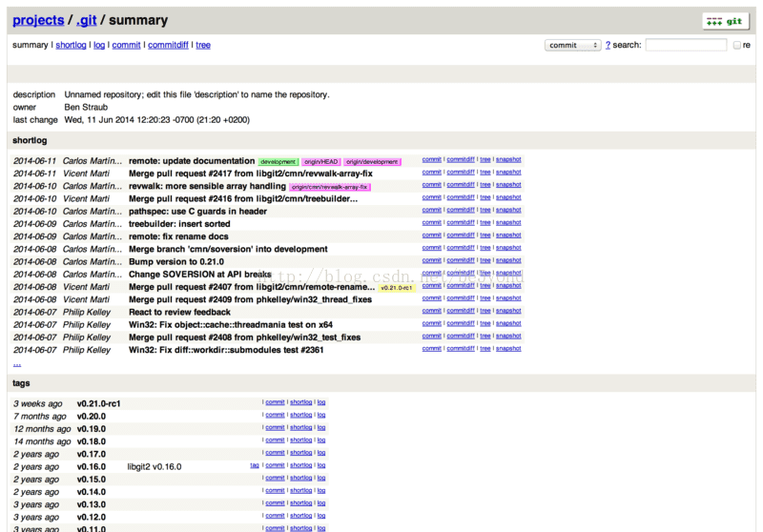Viewport: 763px width, 532px height.
Task: Select owner name 'Ben Straub'
Action: point(86,107)
